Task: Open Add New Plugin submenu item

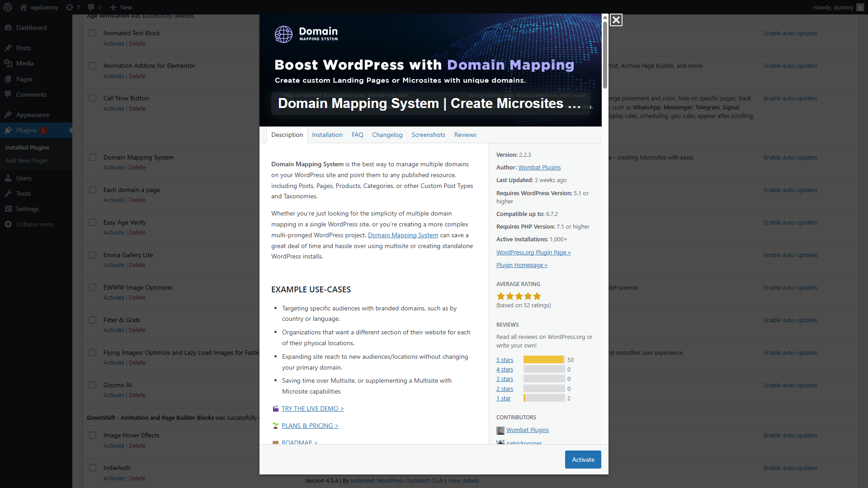Action: [26, 160]
